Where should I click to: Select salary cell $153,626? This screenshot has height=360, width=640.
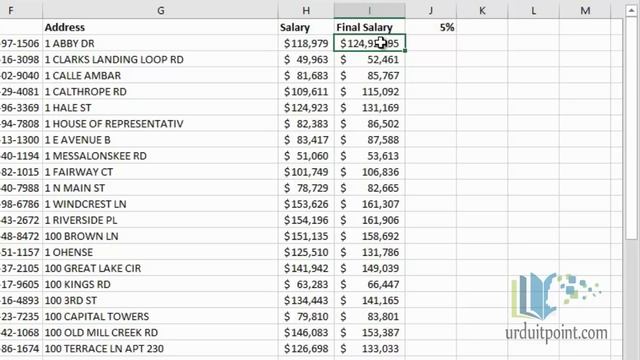pyautogui.click(x=306, y=204)
